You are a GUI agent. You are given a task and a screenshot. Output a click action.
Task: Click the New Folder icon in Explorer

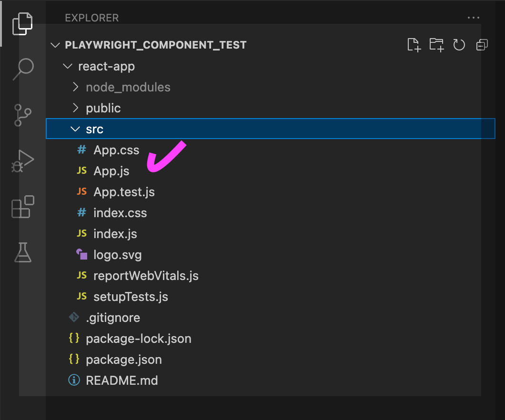click(x=436, y=44)
